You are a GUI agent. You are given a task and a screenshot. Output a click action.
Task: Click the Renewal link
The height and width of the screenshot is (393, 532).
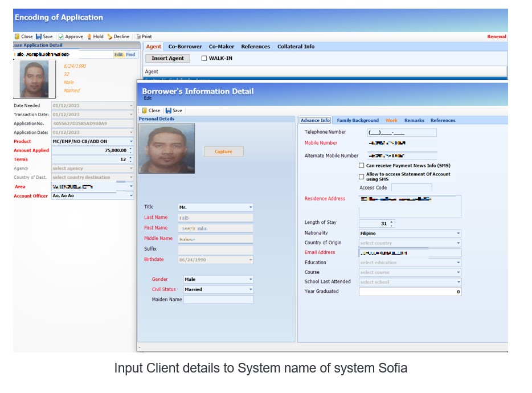pos(496,36)
